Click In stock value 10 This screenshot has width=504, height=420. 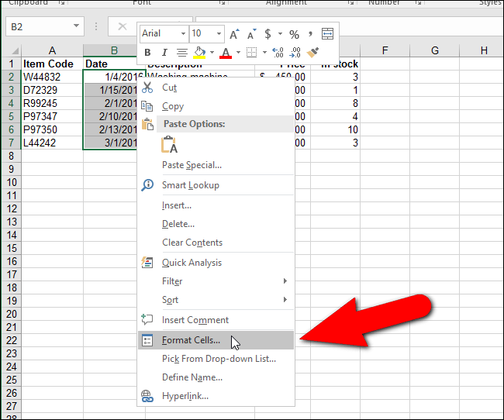point(335,129)
